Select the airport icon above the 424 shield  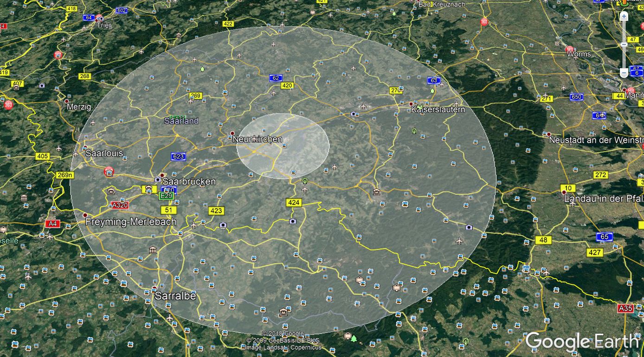point(304,189)
